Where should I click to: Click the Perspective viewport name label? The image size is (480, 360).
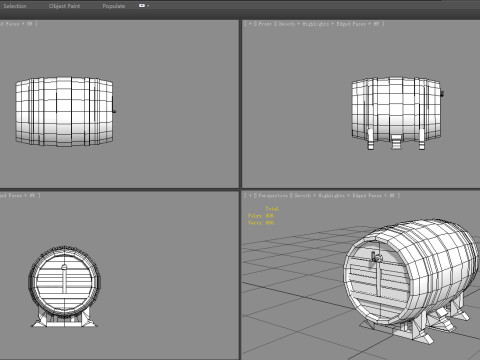[273, 196]
